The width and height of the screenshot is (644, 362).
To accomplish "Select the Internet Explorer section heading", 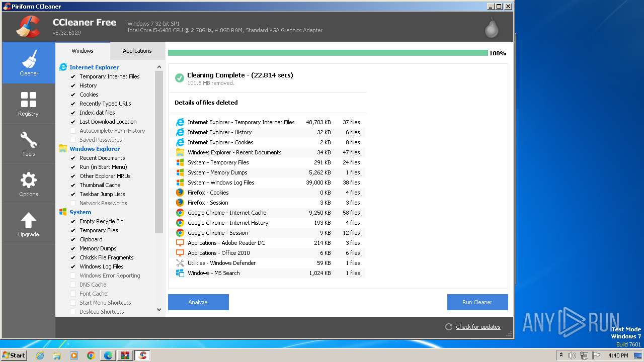I will click(x=94, y=67).
